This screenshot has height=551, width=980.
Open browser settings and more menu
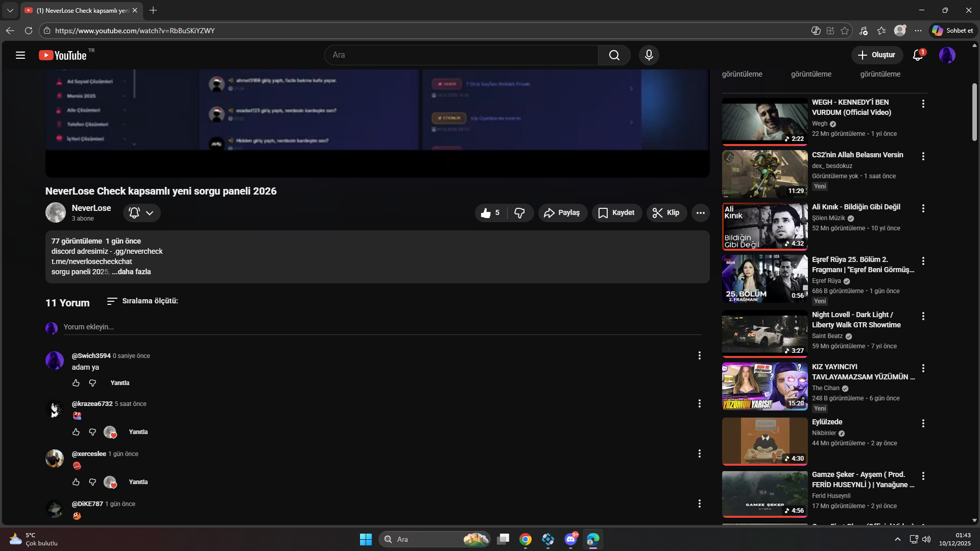point(918,31)
